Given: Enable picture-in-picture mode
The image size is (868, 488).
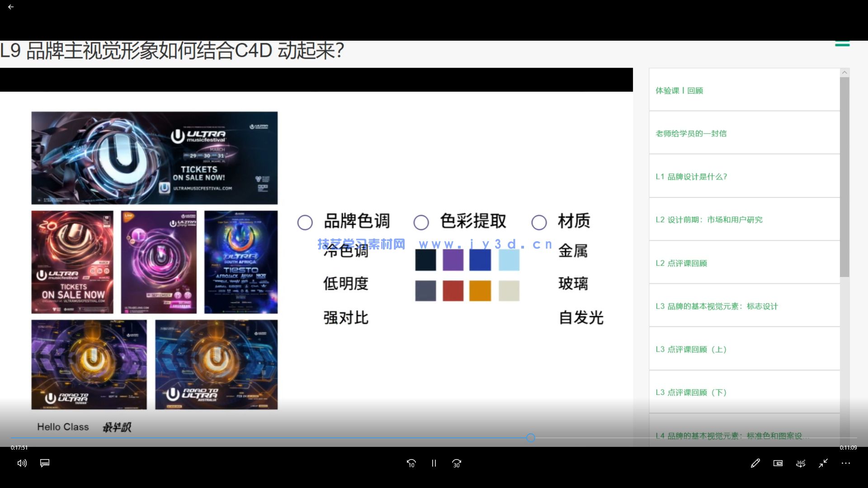Looking at the screenshot, I should [x=778, y=463].
